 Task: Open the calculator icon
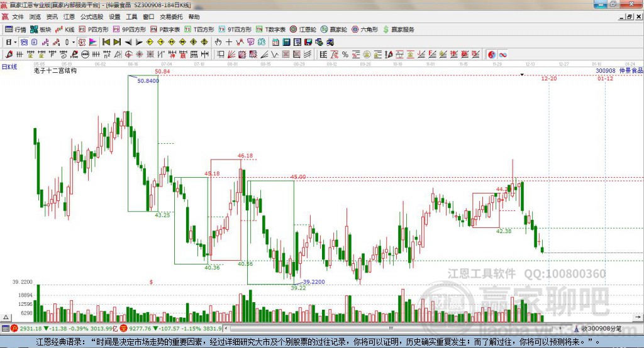coord(286,42)
